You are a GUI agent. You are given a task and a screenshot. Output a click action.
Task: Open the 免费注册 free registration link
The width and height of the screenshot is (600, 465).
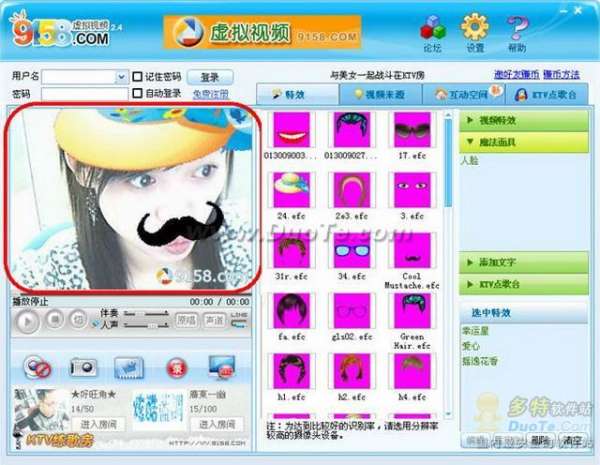coord(210,94)
